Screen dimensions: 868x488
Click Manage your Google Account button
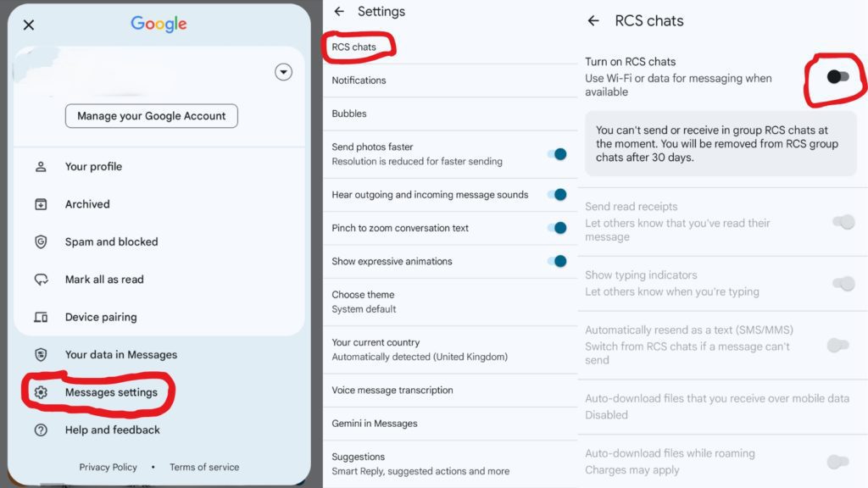(x=151, y=115)
